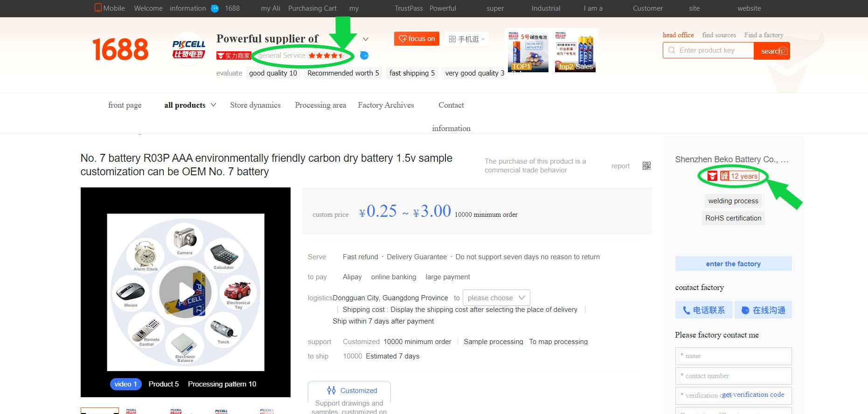This screenshot has width=868, height=414.
Task: Click the 12 years integrity badge
Action: point(739,176)
